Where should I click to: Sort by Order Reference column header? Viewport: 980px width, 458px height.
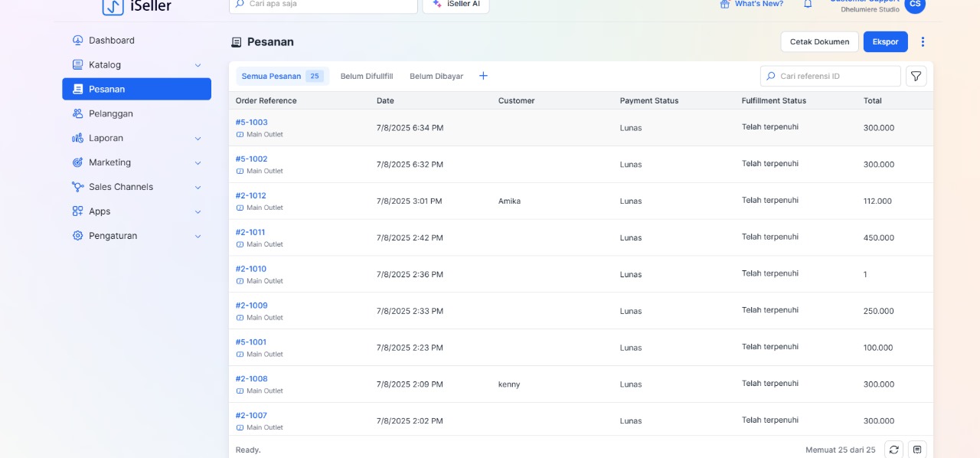266,101
